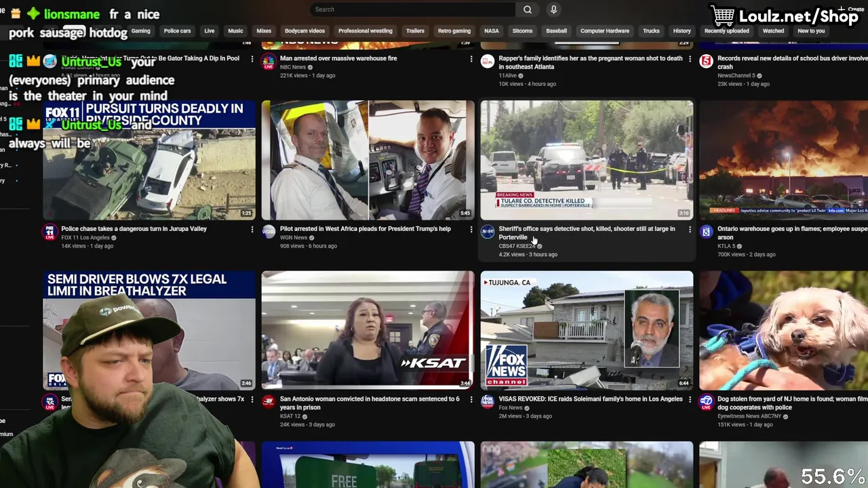Visit KTLA 5 channel name link
The width and height of the screenshot is (868, 488).
(x=726, y=246)
